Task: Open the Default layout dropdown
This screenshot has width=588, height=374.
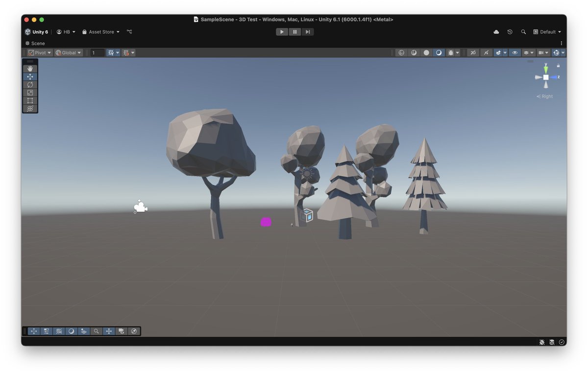Action: click(547, 31)
